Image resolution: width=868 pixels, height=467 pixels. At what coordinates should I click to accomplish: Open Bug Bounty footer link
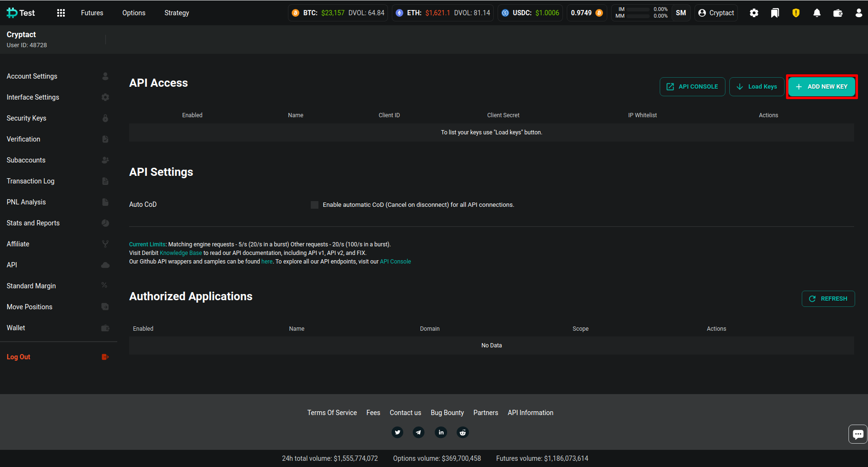[x=447, y=413]
